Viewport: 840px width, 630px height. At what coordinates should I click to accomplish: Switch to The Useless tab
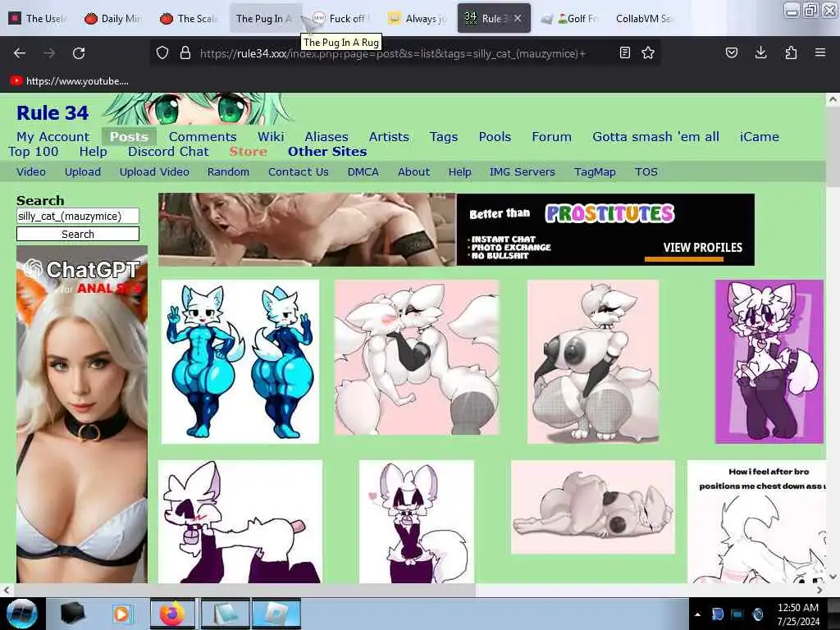(38, 18)
